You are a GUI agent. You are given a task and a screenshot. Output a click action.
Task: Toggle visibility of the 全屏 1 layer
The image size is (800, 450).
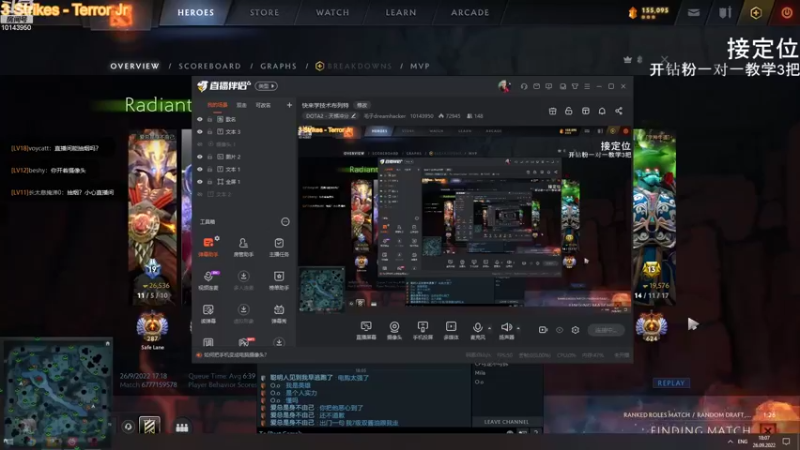(x=199, y=182)
